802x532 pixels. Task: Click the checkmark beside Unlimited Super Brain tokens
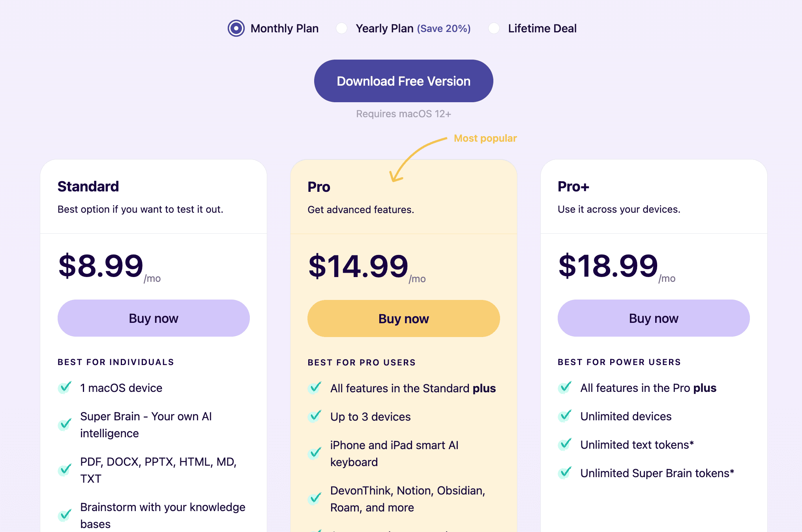565,473
